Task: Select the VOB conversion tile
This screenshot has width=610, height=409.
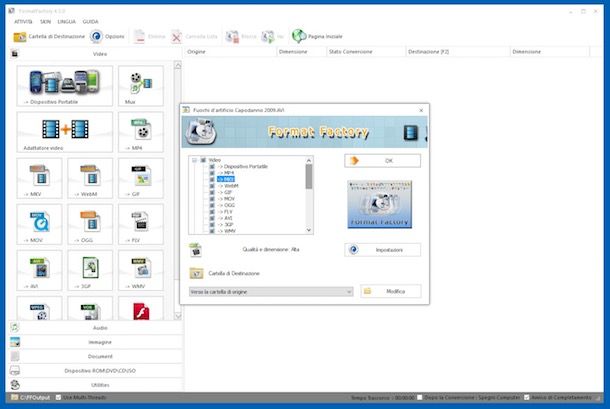Action: (90, 309)
